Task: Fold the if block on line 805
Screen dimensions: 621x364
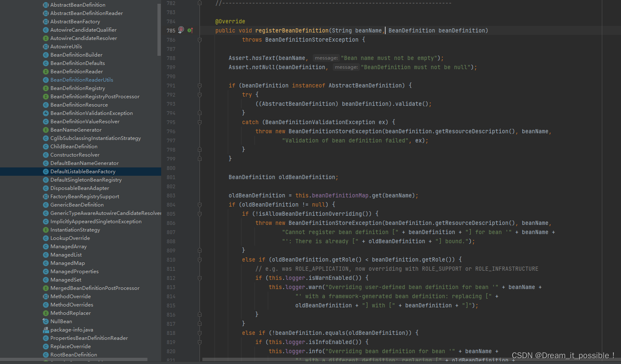Action: (200, 214)
